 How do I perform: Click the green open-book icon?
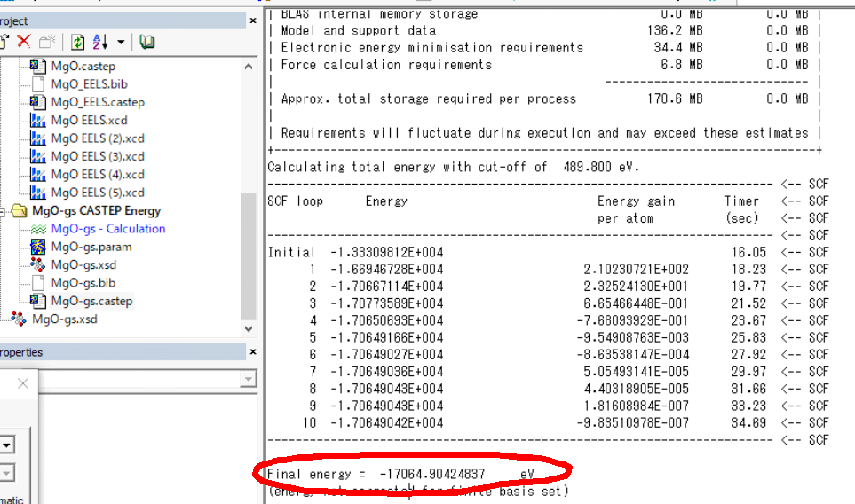pos(146,42)
